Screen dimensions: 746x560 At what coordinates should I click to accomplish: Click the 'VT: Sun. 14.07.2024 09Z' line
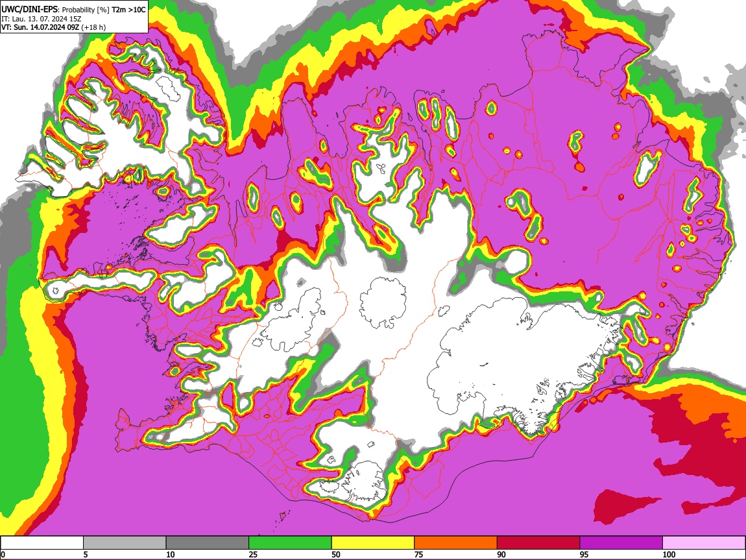coord(40,27)
